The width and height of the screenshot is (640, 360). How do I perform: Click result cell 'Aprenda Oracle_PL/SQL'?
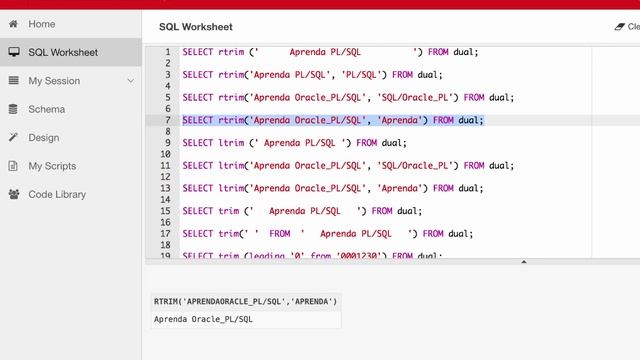[246, 319]
